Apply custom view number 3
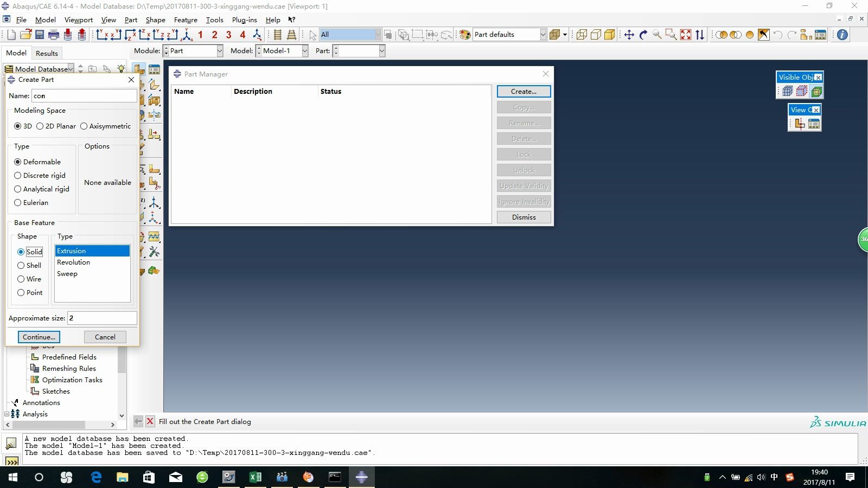The height and width of the screenshot is (488, 868). click(228, 35)
